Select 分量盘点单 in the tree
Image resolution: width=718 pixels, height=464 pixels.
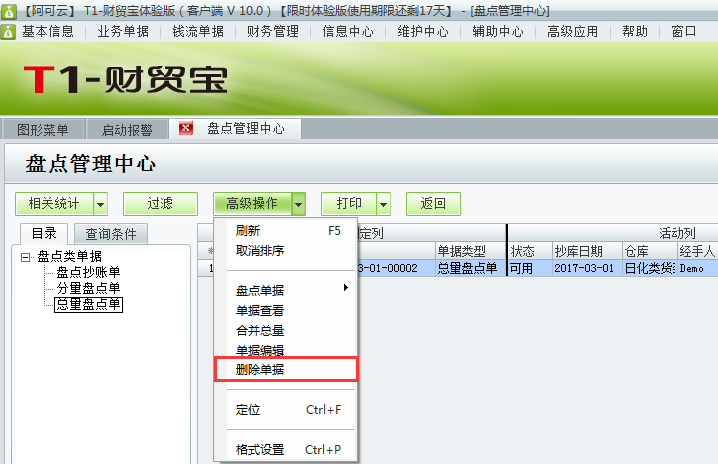(x=88, y=288)
